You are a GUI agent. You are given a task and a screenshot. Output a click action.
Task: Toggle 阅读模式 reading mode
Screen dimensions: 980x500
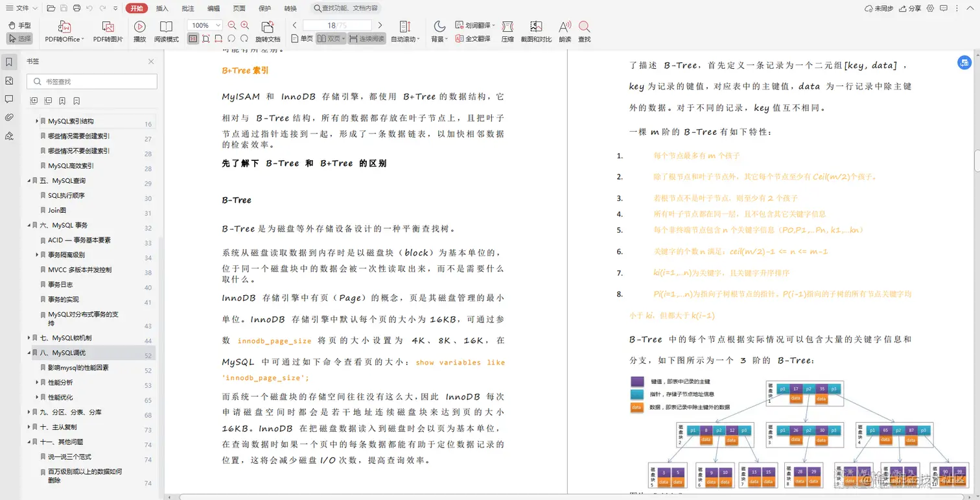point(166,30)
